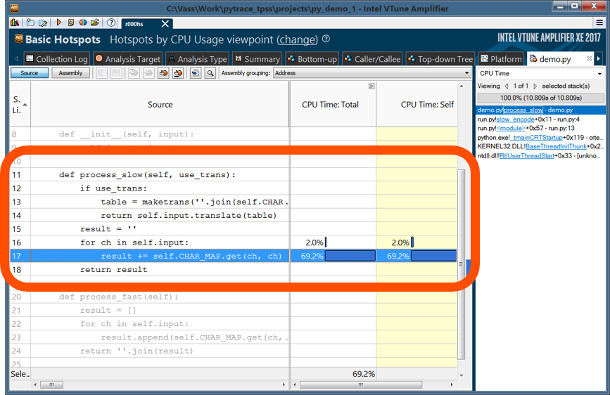
Task: Click the 69.2% CPU Time Total bar
Action: [x=350, y=256]
